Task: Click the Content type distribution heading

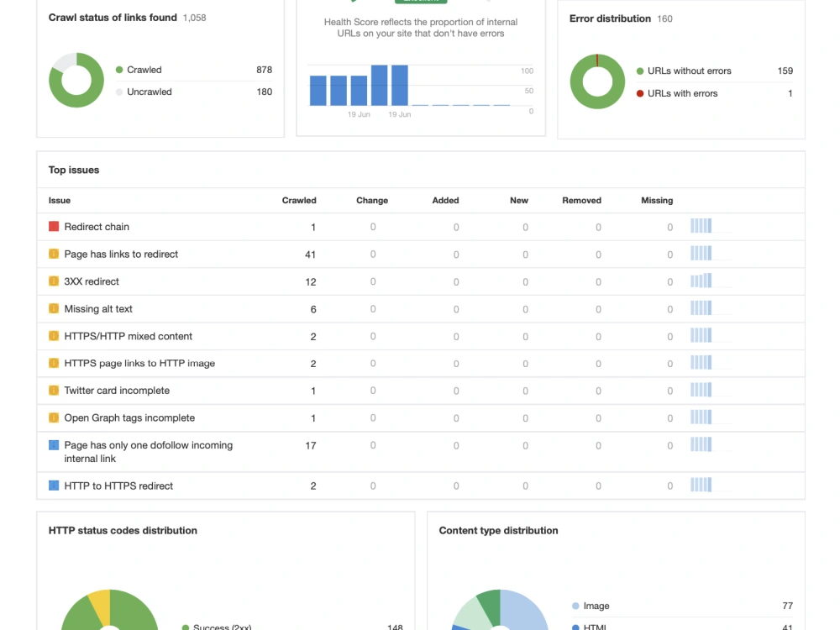Action: click(498, 530)
